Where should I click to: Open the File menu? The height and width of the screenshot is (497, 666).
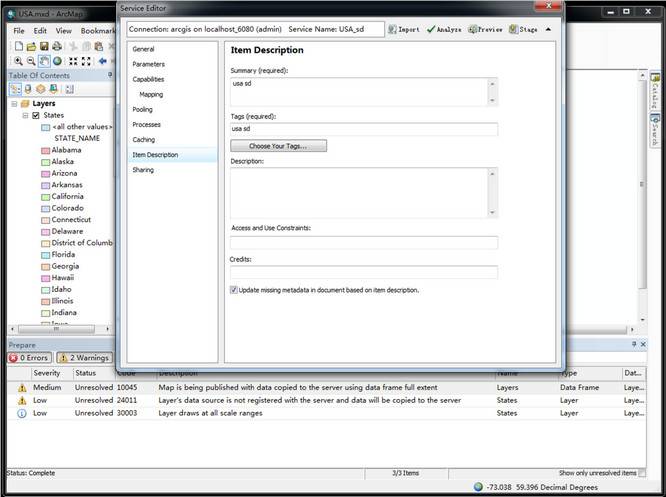tap(19, 31)
